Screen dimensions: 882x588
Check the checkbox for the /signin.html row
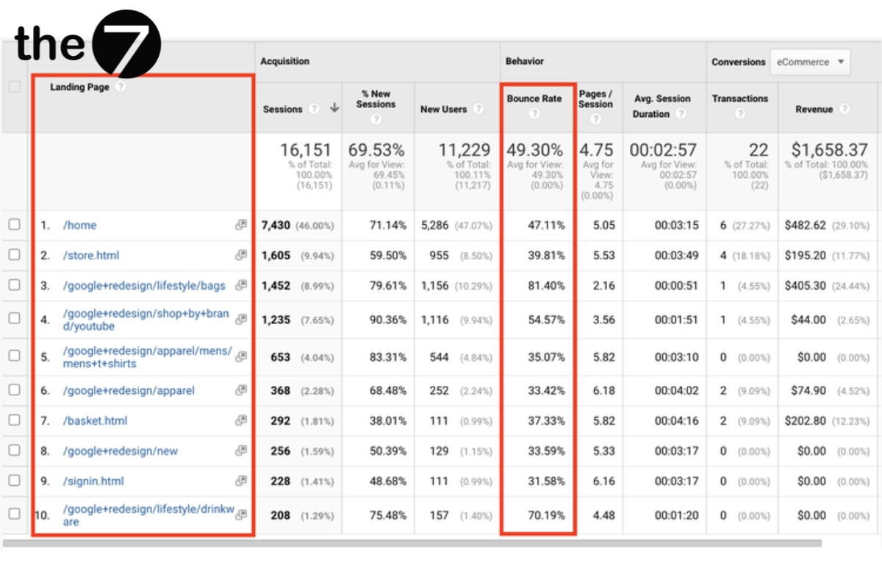point(12,481)
